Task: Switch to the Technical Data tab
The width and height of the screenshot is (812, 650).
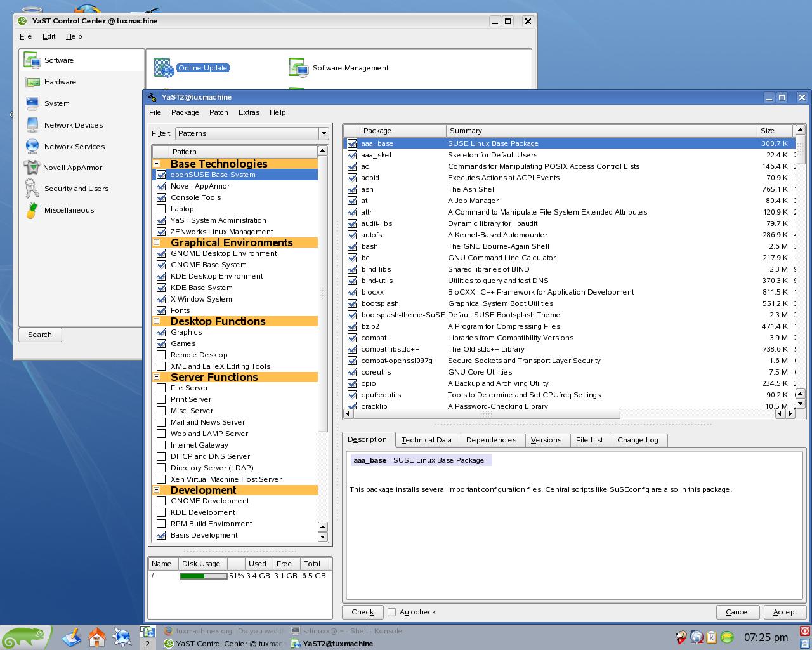Action: click(x=426, y=440)
